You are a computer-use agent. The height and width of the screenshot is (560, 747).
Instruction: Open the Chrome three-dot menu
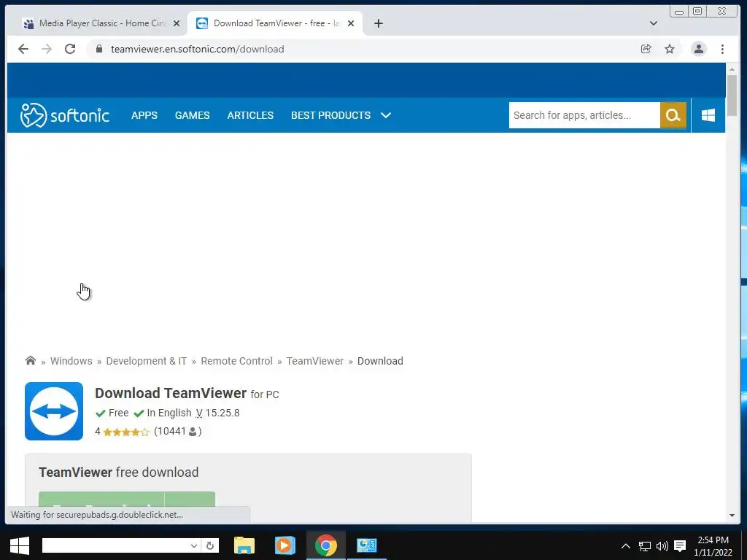coord(722,49)
